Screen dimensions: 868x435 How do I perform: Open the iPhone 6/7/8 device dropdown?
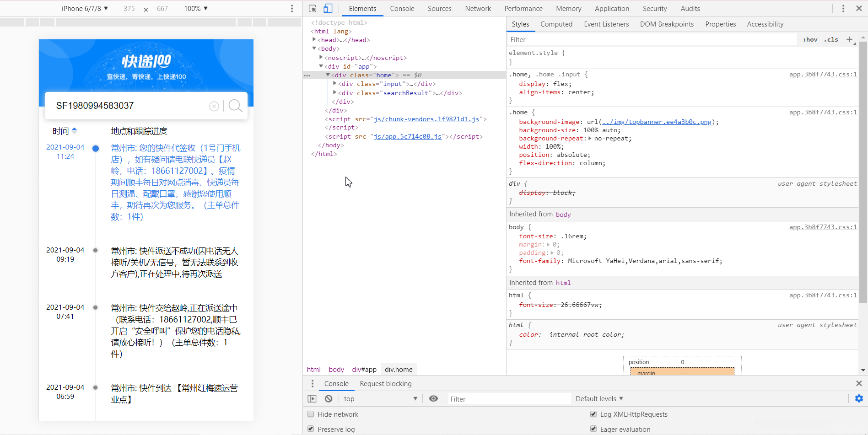[85, 9]
